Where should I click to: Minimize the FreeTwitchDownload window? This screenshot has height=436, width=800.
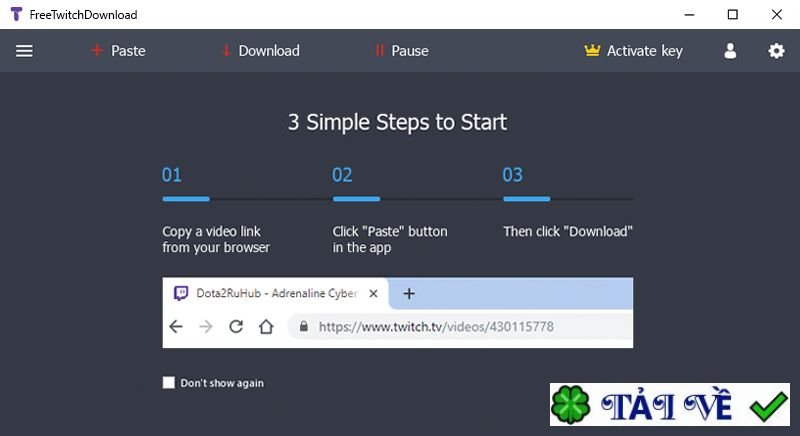689,14
